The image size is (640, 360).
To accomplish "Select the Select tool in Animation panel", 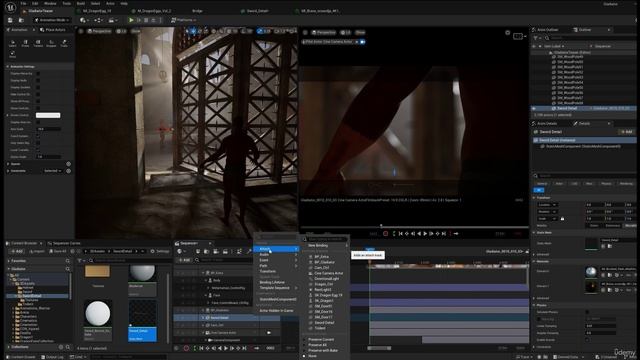I will pyautogui.click(x=13, y=43).
